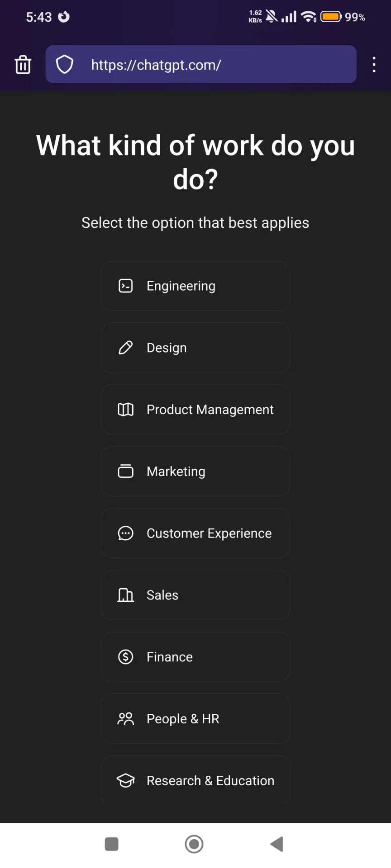Choose the Sales option
This screenshot has width=391, height=868.
tap(195, 595)
